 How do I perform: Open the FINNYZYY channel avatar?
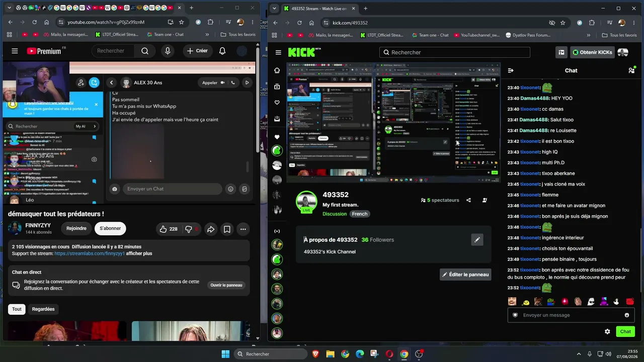point(15,228)
